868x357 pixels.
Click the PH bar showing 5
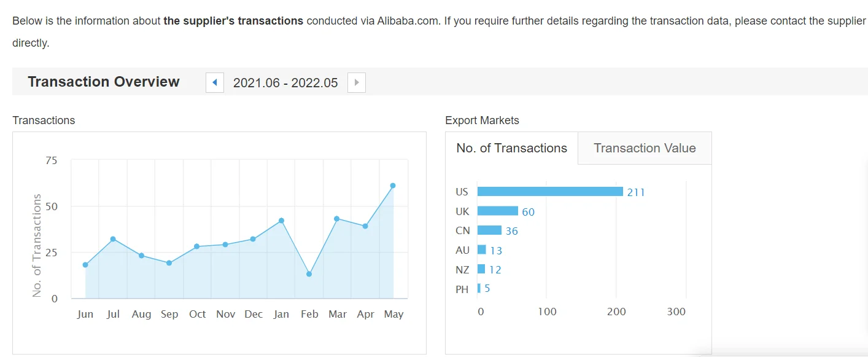click(x=479, y=288)
